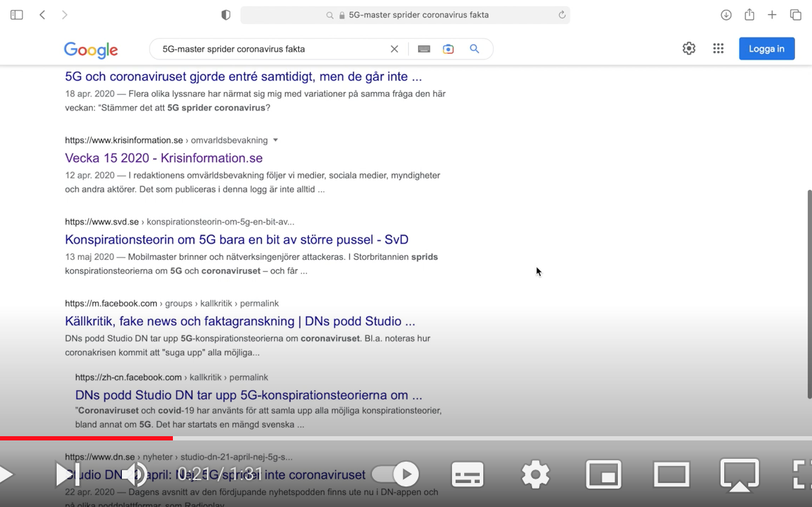Show Safari downloads icon

tap(726, 15)
